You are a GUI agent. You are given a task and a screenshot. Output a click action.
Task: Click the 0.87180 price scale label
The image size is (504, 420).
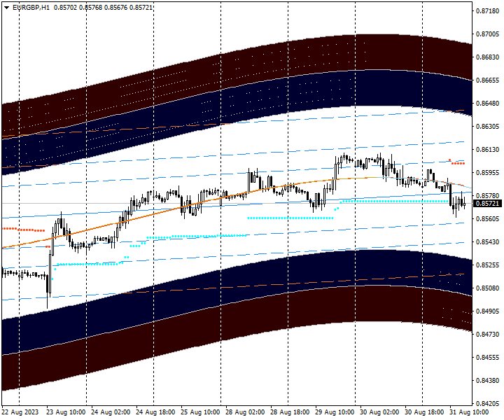(x=487, y=11)
